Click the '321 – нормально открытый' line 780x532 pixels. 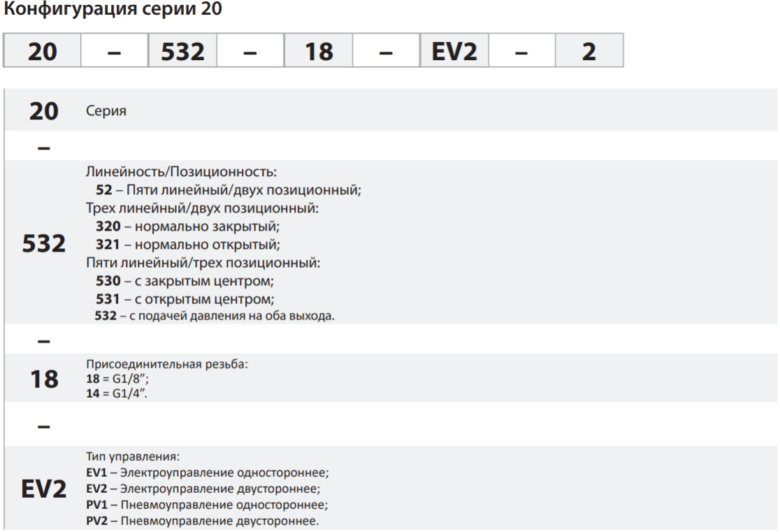coord(187,245)
